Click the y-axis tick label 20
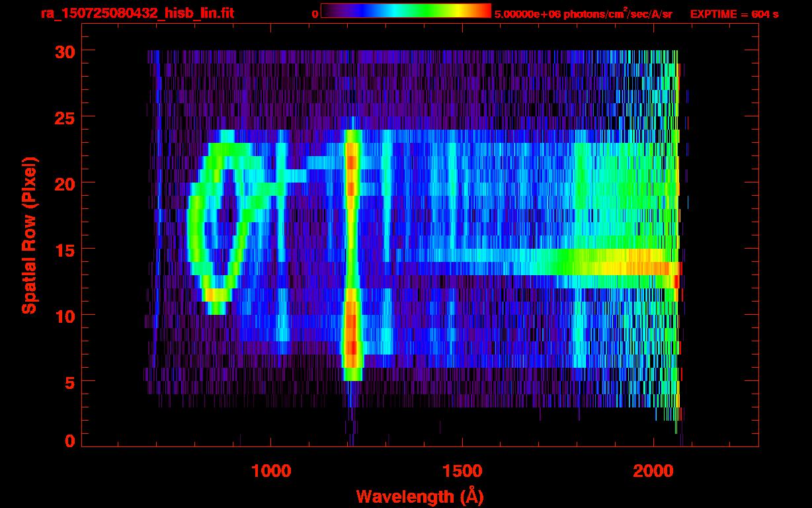The height and width of the screenshot is (508, 812). click(65, 183)
